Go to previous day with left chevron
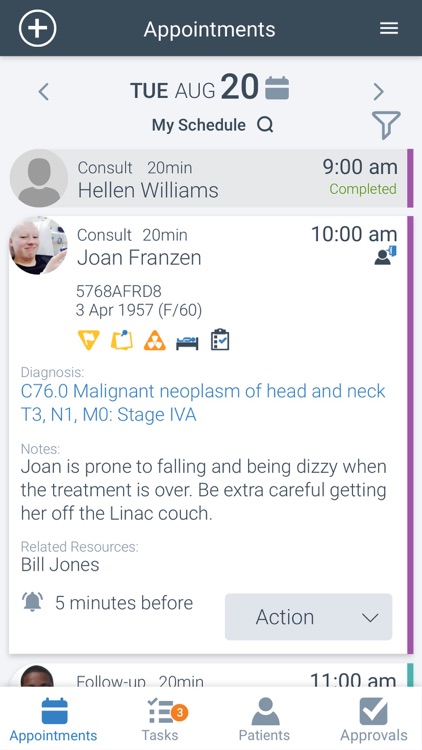Screen dimensions: 422x750 point(44,91)
